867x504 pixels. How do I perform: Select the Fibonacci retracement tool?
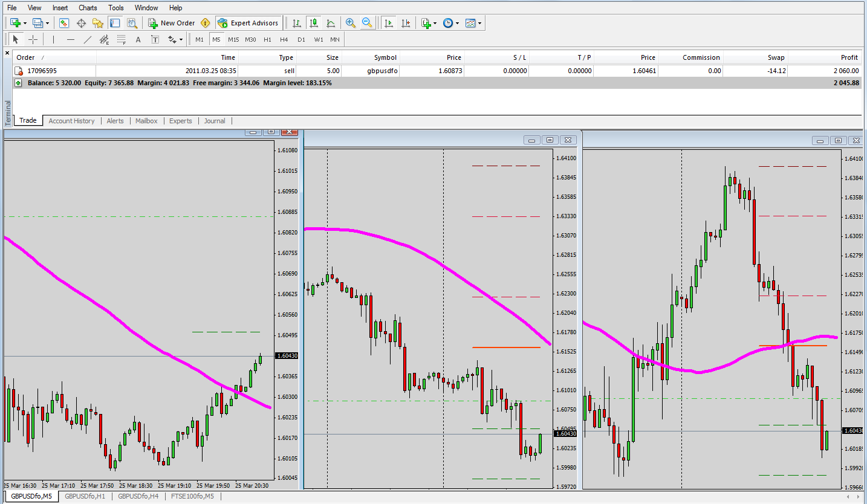coord(122,39)
